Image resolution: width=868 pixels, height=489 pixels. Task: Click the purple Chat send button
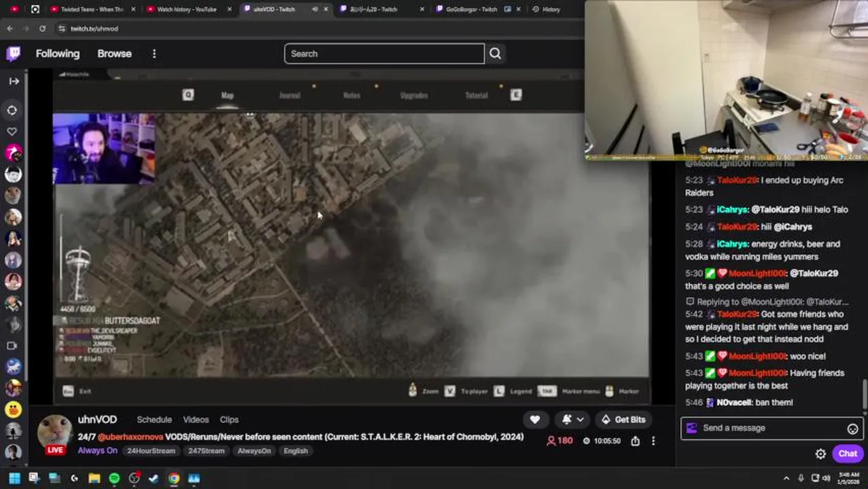tap(848, 454)
